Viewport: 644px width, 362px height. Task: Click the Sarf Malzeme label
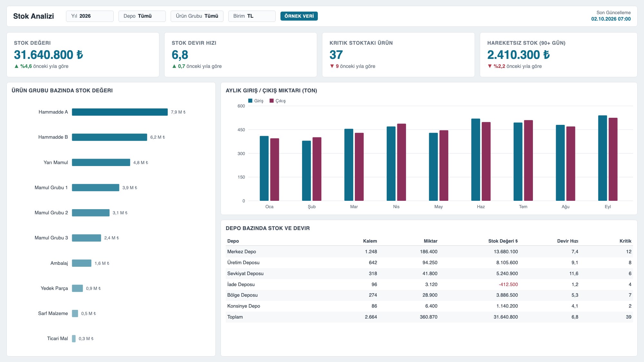(53, 313)
